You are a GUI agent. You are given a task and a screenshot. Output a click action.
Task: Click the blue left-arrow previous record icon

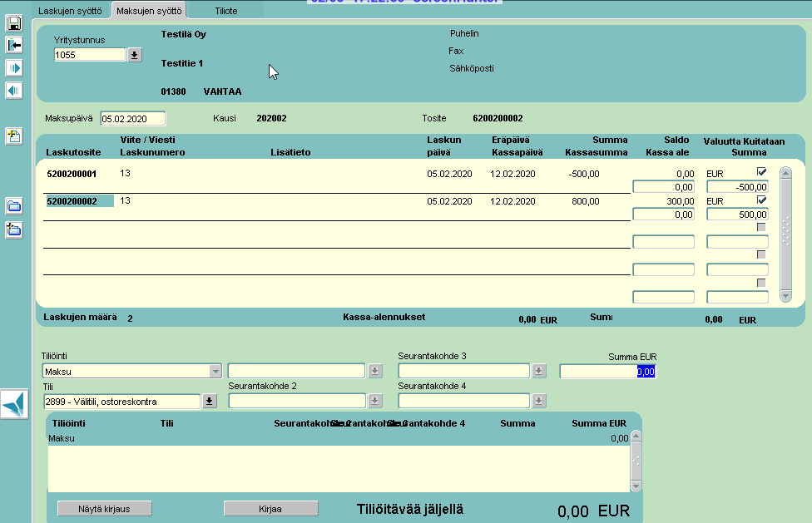click(13, 90)
